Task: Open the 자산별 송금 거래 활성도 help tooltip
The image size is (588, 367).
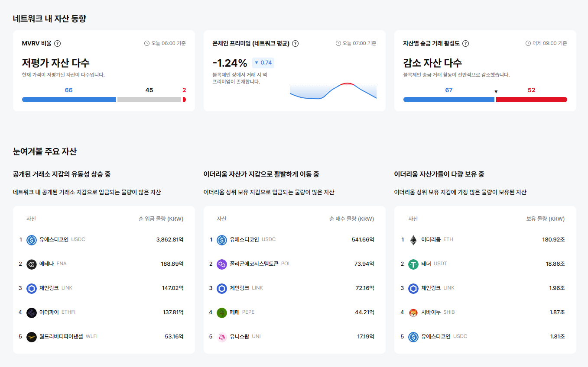Action: 466,43
